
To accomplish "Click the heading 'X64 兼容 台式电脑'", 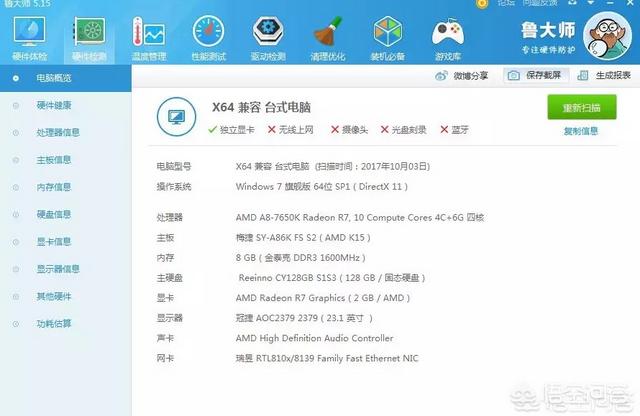I will click(261, 107).
